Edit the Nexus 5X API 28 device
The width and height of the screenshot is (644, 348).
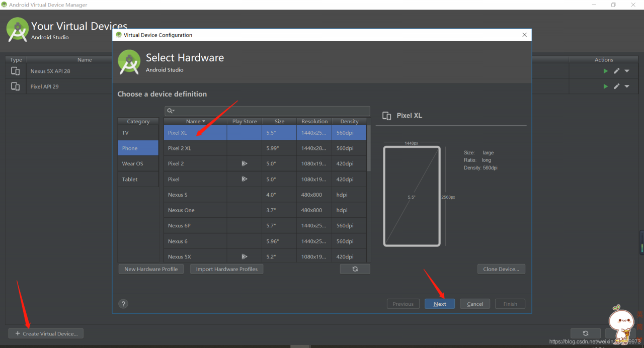616,71
